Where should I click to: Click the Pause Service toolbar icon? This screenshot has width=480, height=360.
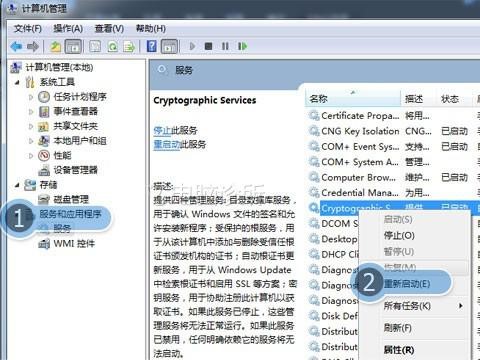tap(225, 46)
